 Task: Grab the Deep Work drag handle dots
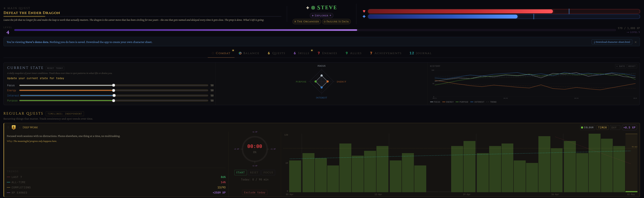[x=8, y=127]
